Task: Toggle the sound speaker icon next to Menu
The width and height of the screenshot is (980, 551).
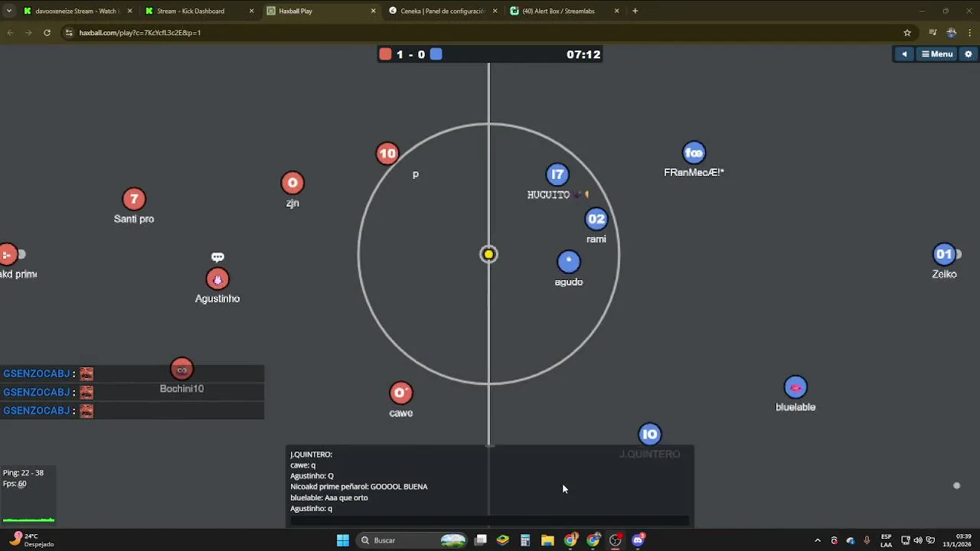Action: [x=904, y=54]
